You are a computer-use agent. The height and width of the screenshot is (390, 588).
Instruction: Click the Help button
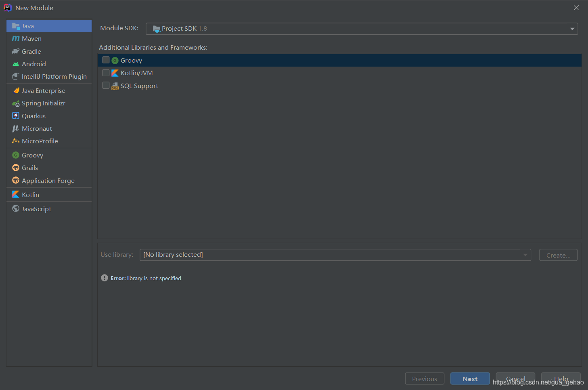[561, 379]
